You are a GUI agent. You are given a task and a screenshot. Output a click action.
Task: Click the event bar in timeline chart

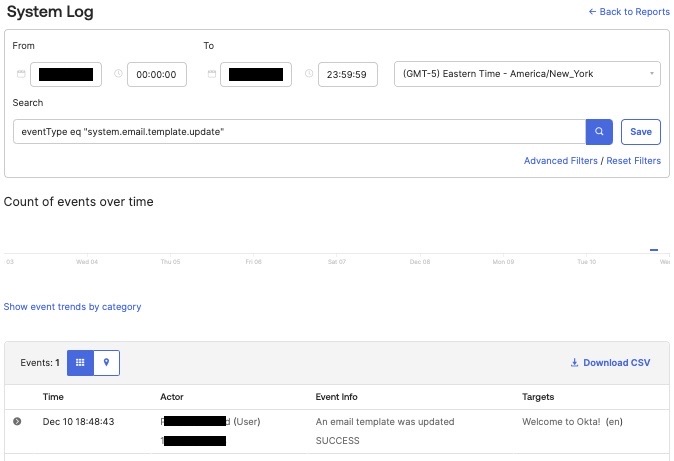coord(654,250)
